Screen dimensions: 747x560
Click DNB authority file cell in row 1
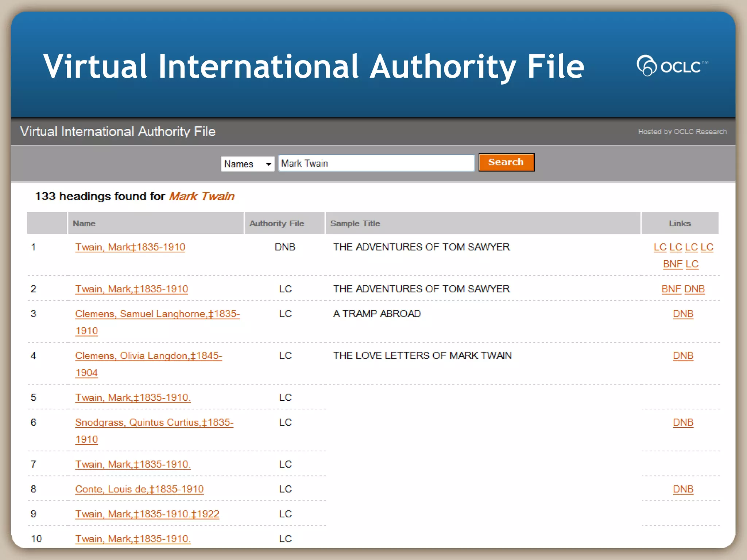tap(285, 247)
